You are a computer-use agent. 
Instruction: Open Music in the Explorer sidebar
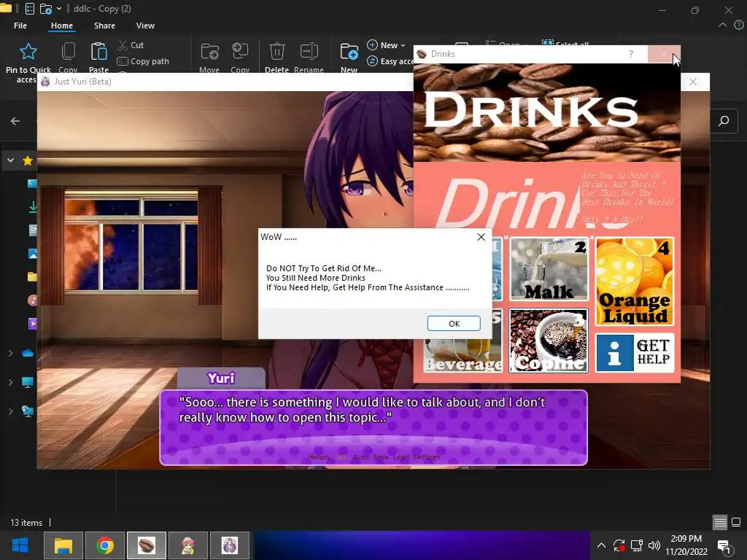(x=32, y=300)
